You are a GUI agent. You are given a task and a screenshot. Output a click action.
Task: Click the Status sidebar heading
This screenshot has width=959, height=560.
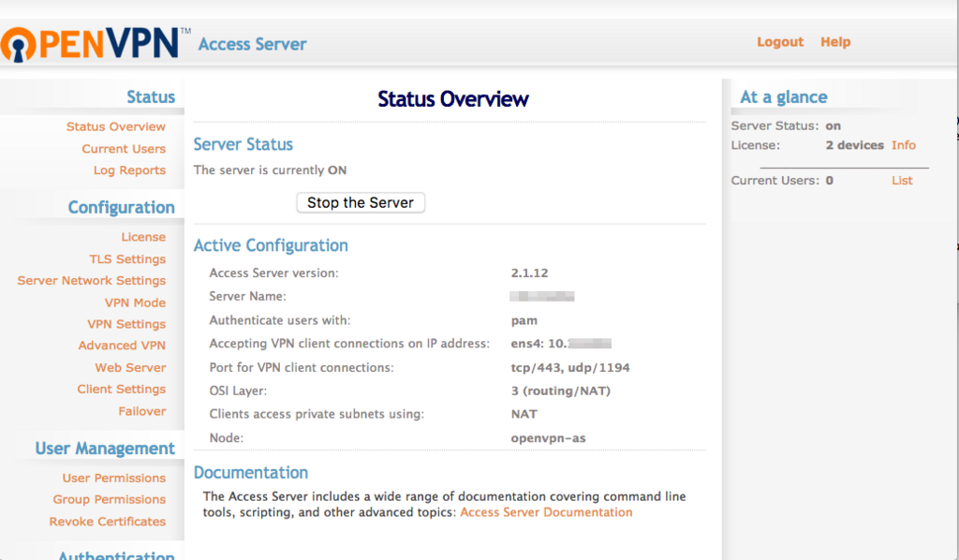click(151, 97)
